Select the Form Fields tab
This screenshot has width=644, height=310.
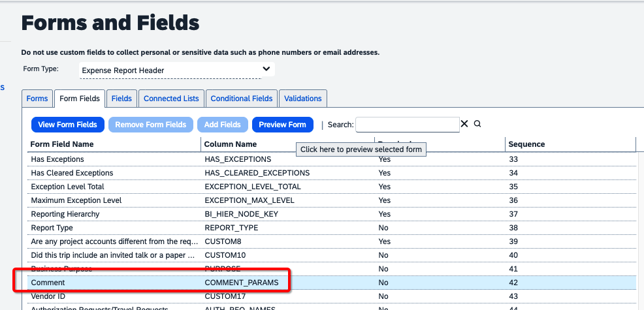click(x=80, y=99)
